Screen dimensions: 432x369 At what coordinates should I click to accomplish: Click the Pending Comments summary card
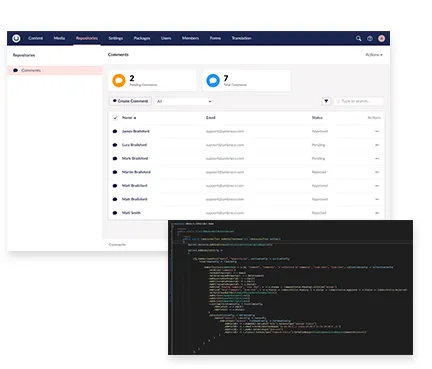click(152, 81)
